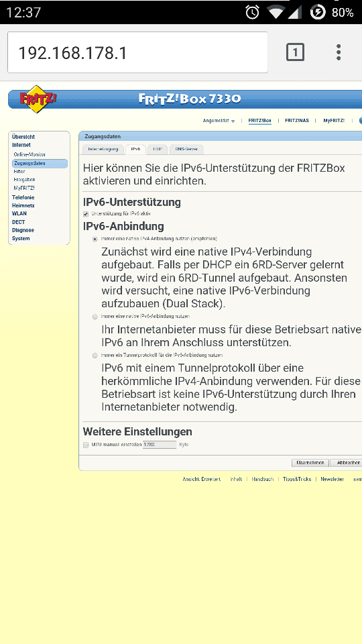
Task: Open the Tipps&Tricks footer link
Action: 297,479
